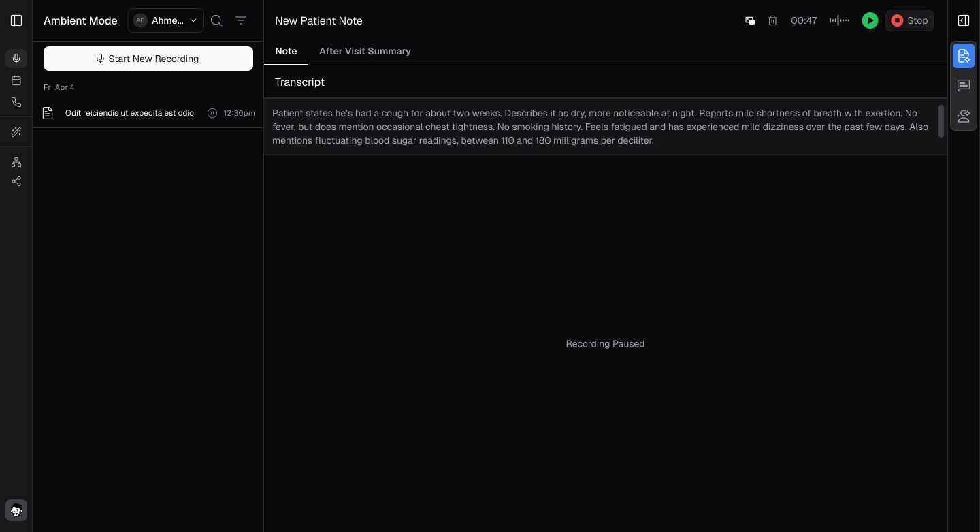
Task: Open the share nodes icon in sidebar
Action: [16, 181]
